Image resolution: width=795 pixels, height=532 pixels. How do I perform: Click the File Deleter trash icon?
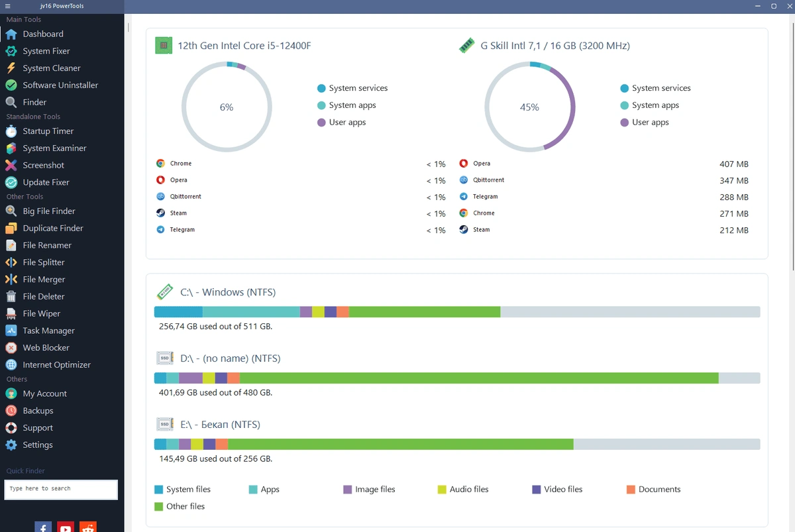coord(11,296)
